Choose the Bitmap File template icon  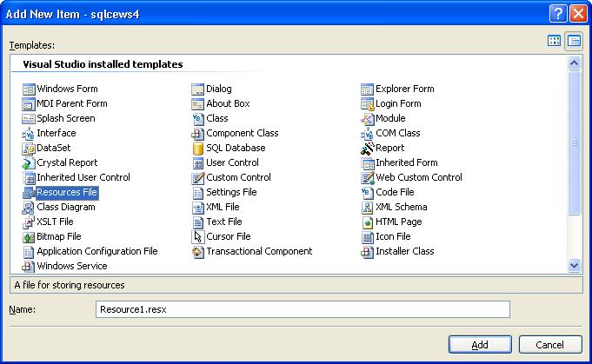pos(29,236)
